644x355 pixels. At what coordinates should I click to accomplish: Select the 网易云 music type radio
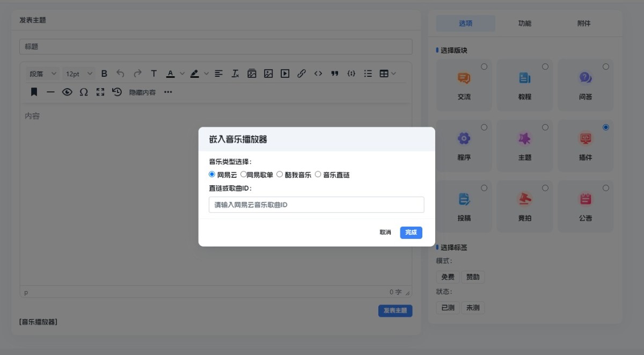click(212, 175)
